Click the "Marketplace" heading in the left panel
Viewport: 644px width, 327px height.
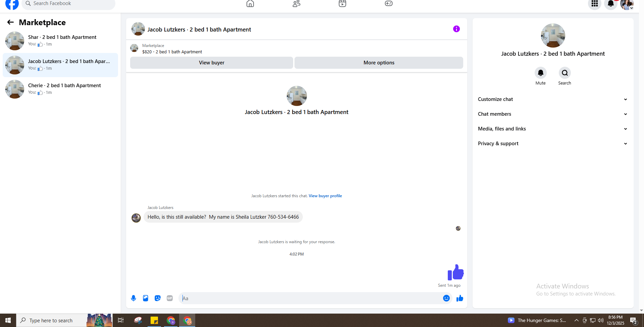tap(42, 22)
